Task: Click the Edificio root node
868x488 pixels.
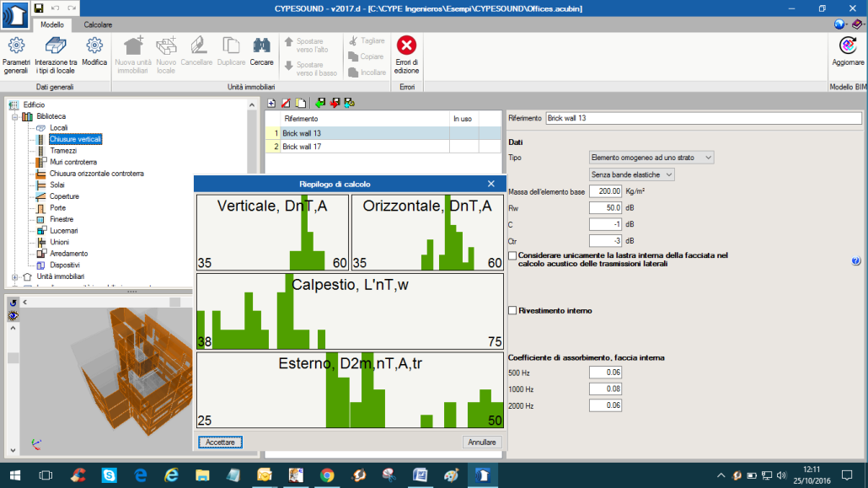Action: tap(34, 105)
